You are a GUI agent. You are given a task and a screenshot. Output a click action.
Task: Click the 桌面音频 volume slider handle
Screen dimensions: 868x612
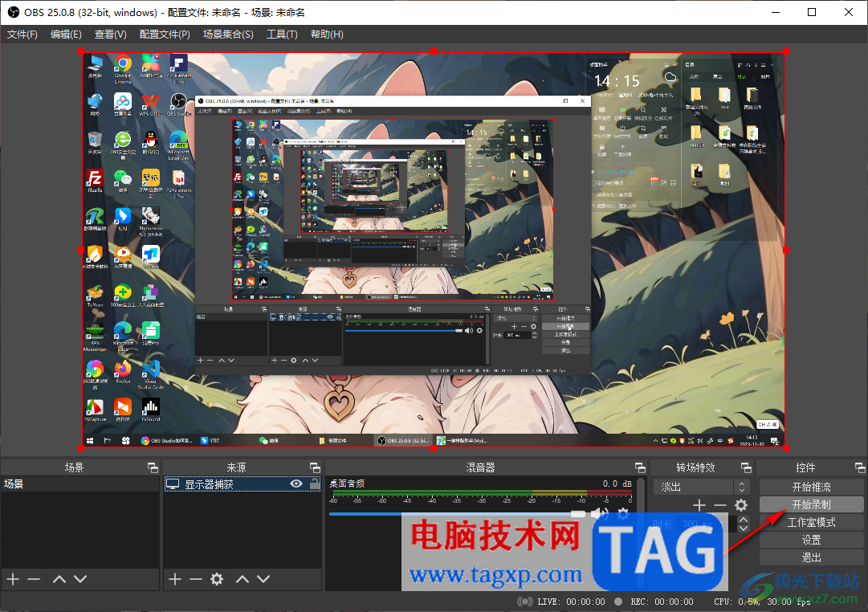pyautogui.click(x=578, y=514)
